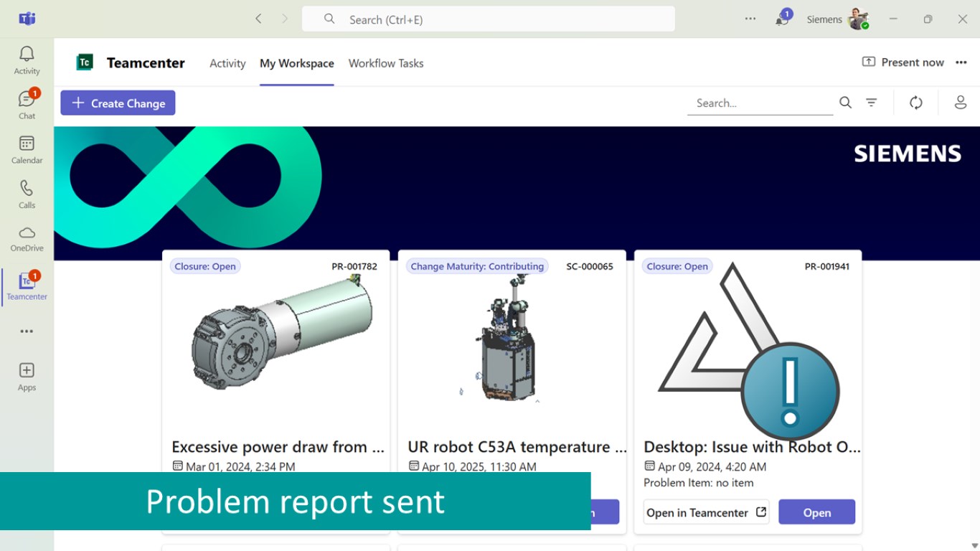980x551 pixels.
Task: Focus the Teams Search (Ctrl+E) box
Action: [488, 19]
